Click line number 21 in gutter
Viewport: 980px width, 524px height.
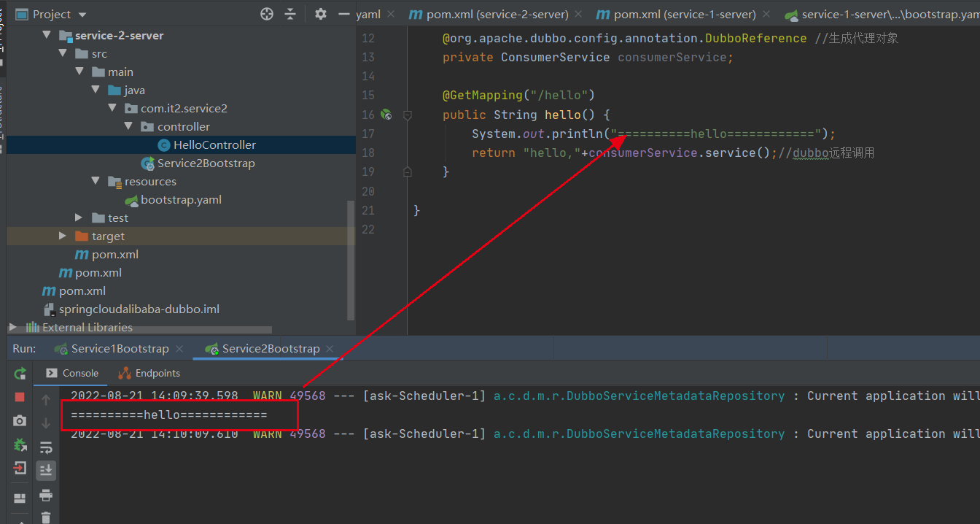click(367, 210)
